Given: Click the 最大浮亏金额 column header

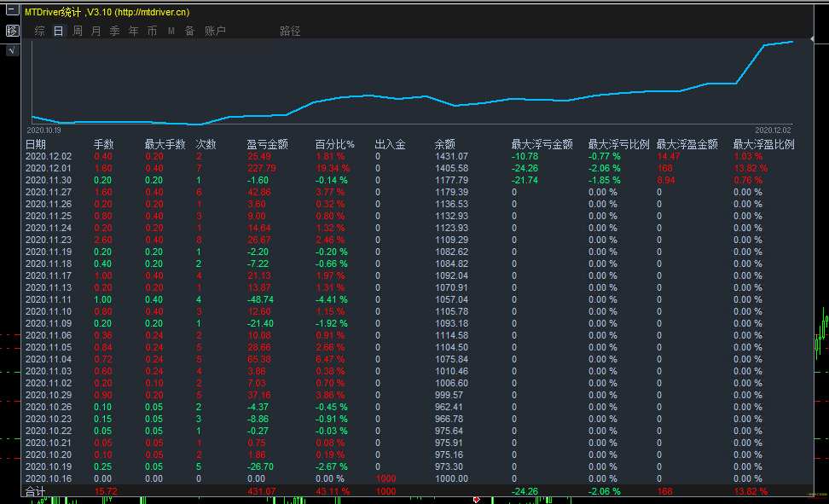Looking at the screenshot, I should pos(542,144).
